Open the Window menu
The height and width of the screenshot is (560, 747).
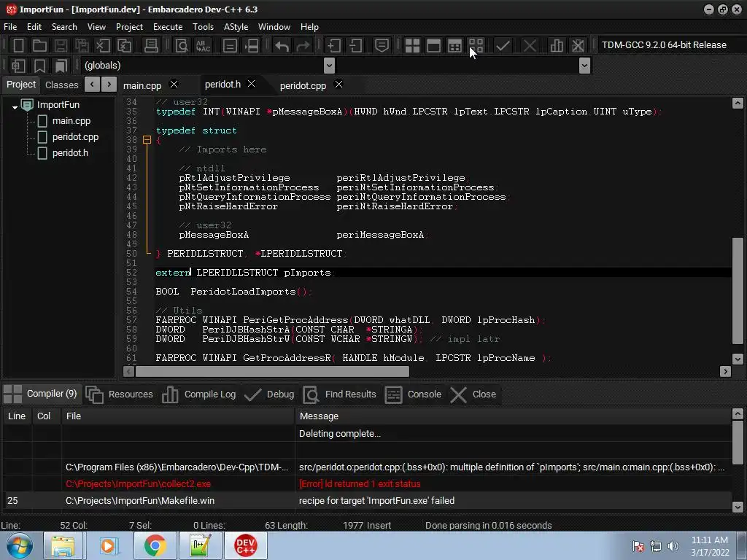coord(274,27)
